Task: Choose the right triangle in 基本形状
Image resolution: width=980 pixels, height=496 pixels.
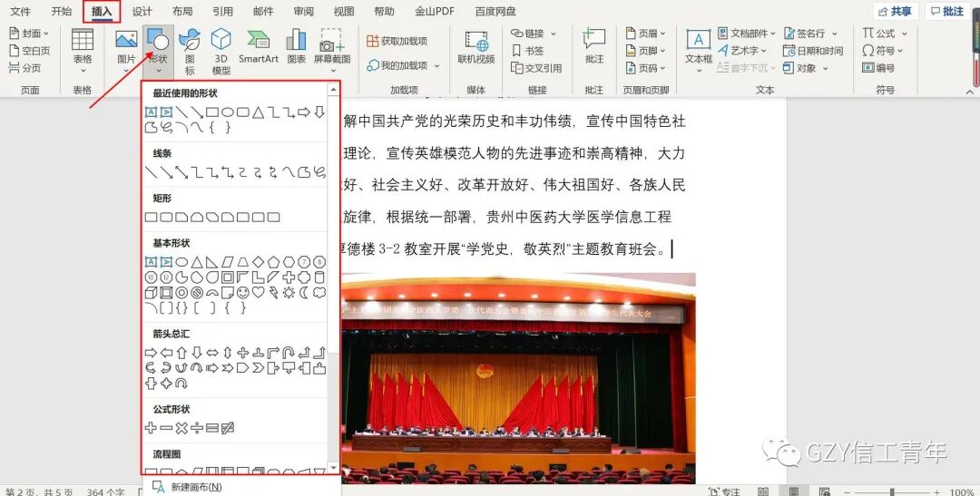Action: point(211,262)
